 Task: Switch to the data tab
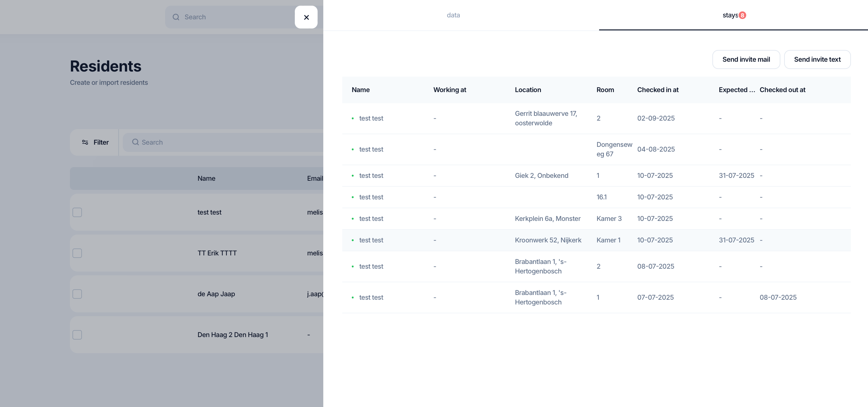[x=453, y=15]
